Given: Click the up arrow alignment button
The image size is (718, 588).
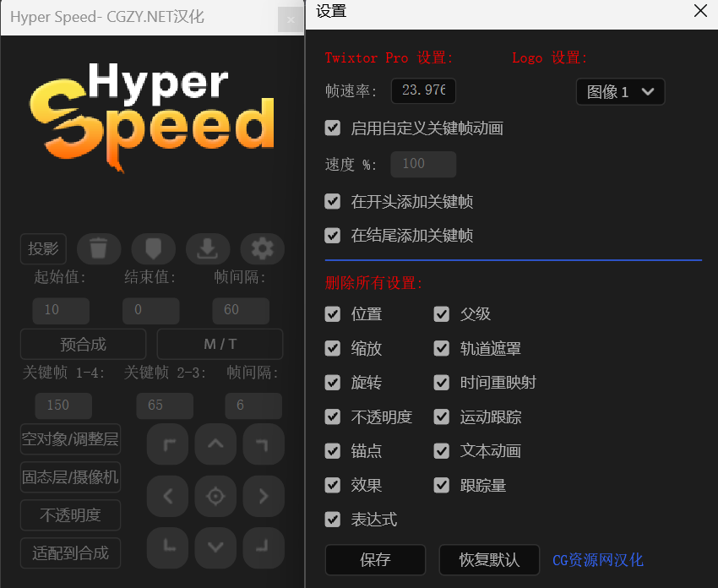Looking at the screenshot, I should [x=215, y=444].
